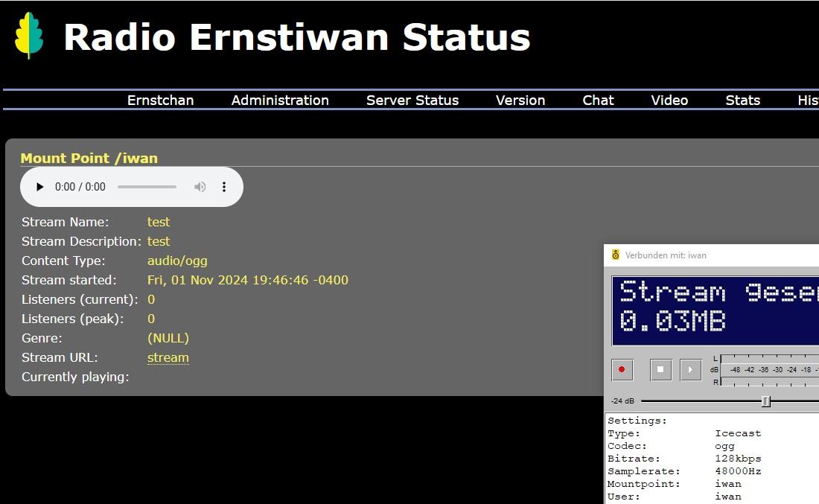Screen dimensions: 819x504
Task: Click the Listeners (peak) value 0
Action: [x=151, y=319]
